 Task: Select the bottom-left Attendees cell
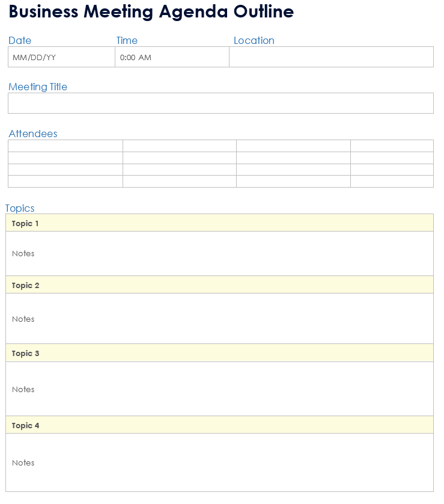point(65,182)
